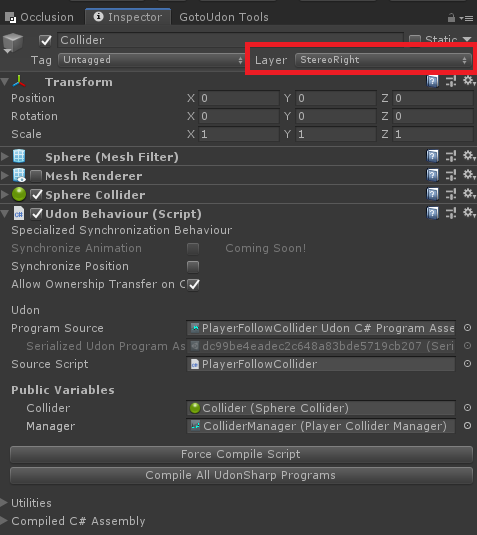Open Udon Behaviour preset selector icon
This screenshot has width=477, height=535.
pyautogui.click(x=451, y=214)
